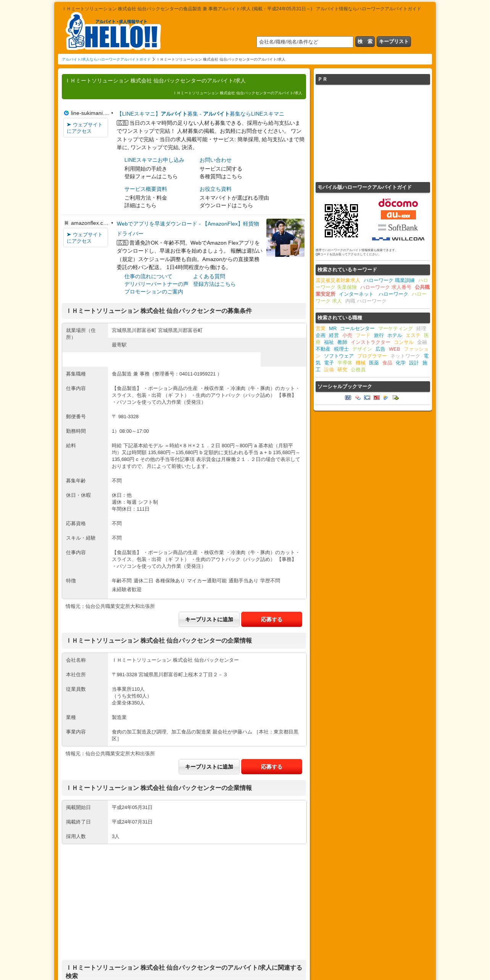Click 年間休日：111日 text
490x980 pixels.
pyautogui.click(x=131, y=509)
